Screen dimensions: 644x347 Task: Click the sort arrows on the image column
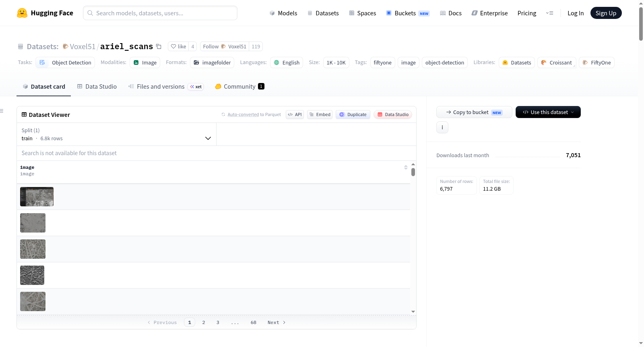(x=406, y=167)
